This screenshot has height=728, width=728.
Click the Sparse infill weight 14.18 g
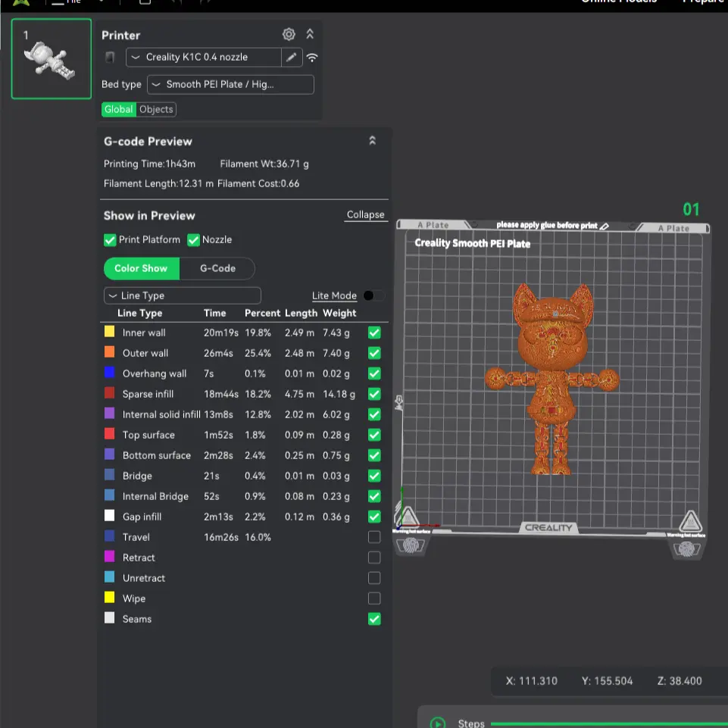(x=339, y=394)
